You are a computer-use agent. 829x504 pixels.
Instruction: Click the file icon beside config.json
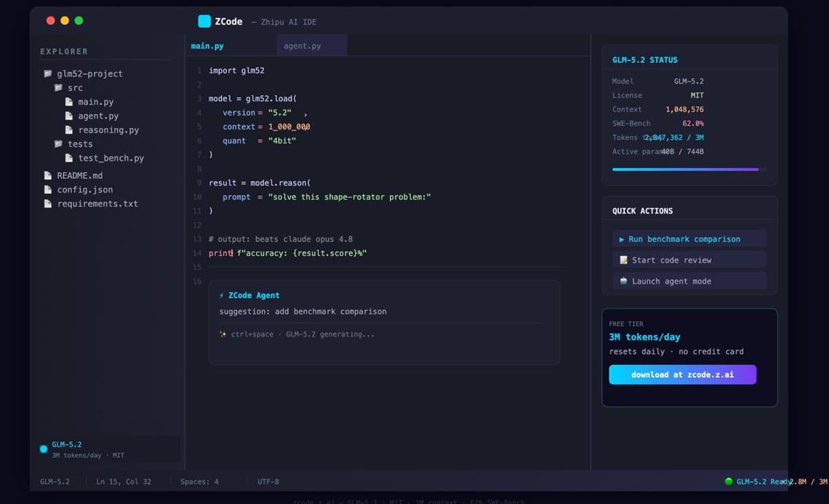click(x=48, y=189)
